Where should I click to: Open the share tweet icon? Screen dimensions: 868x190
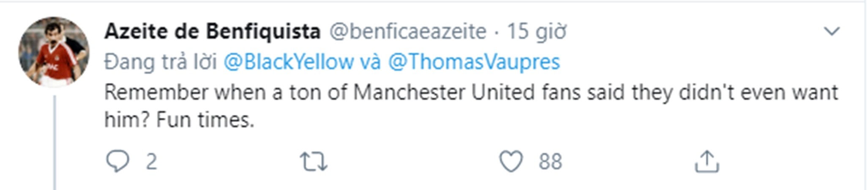click(x=707, y=162)
